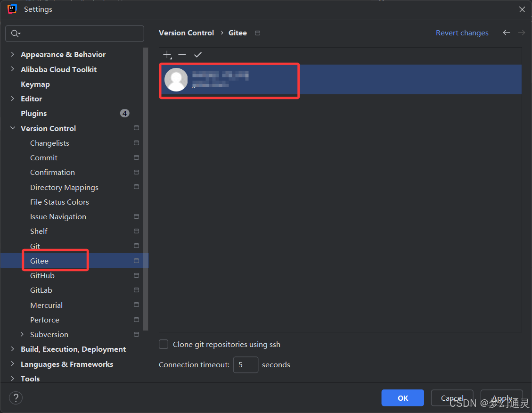This screenshot has height=413, width=532.
Task: Select File Status Colors page
Action: point(59,202)
